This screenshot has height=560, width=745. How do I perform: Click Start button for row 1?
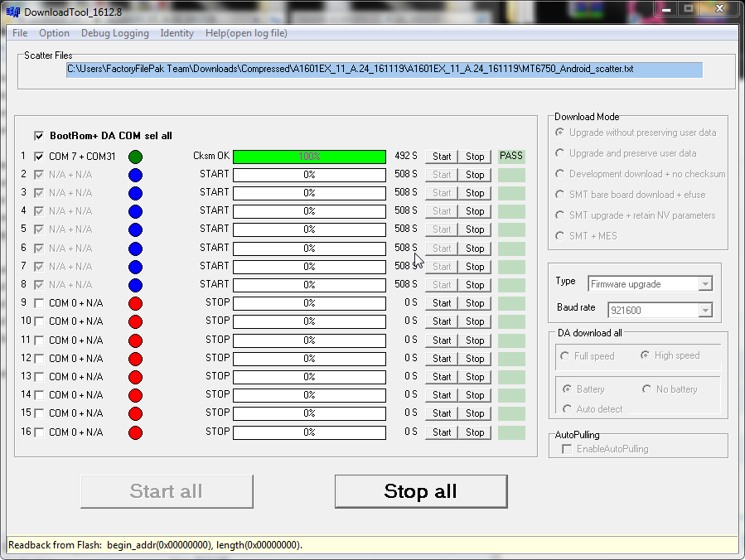[442, 157]
